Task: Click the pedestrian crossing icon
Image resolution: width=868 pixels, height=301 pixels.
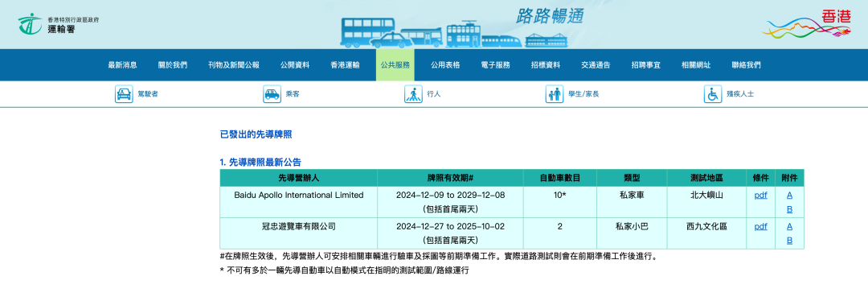Action: point(414,94)
